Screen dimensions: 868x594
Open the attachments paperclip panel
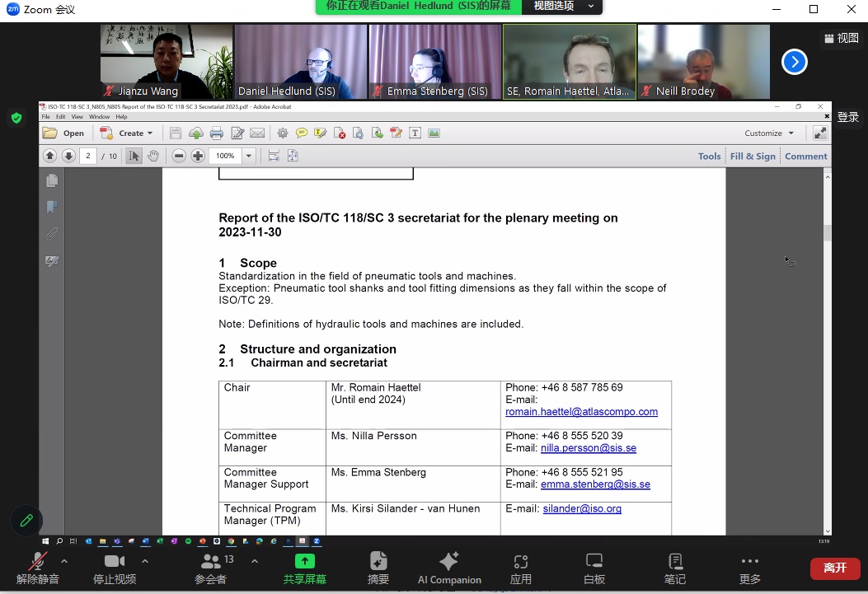[52, 233]
